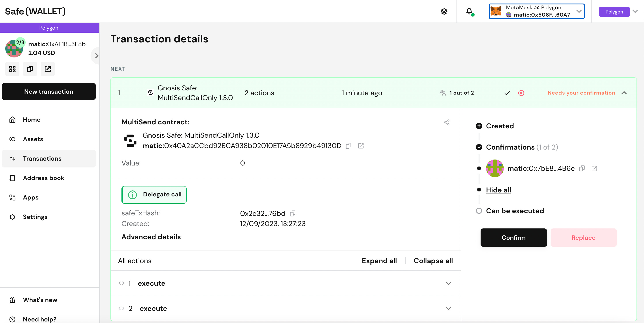Open Apps section

(49, 198)
